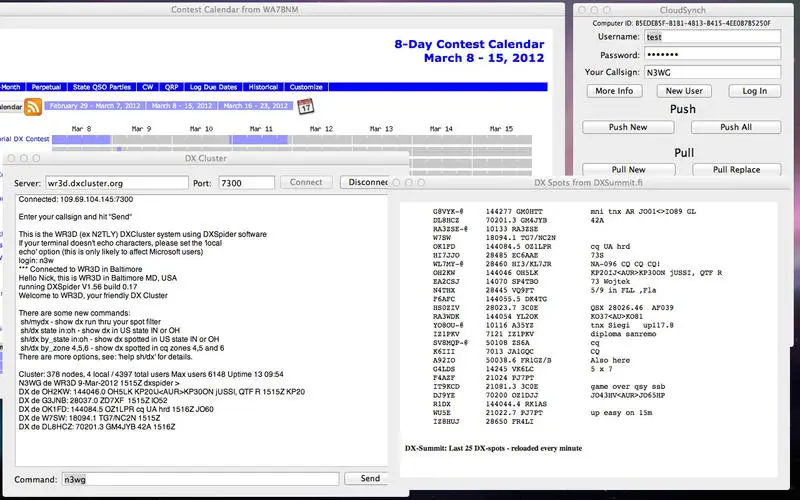Screen dimensions: 800x500
Task: Click the Push All button
Action: pyautogui.click(x=736, y=127)
